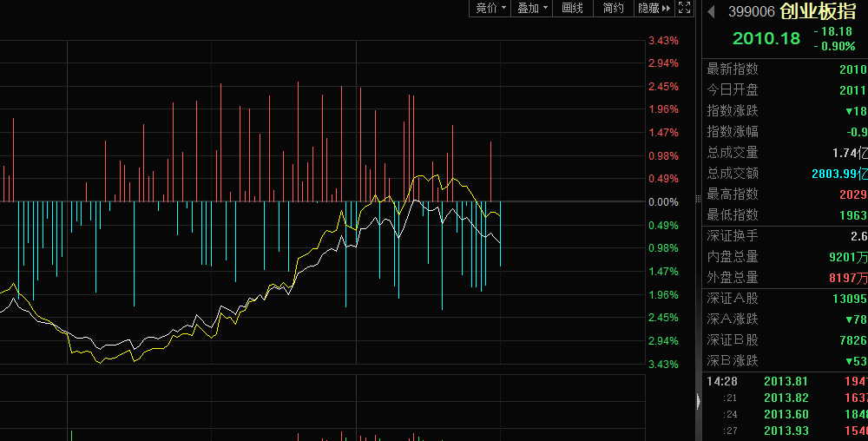Screen dimensions: 868x441
Task: Click the left arrow beside 399006
Action: 712,11
